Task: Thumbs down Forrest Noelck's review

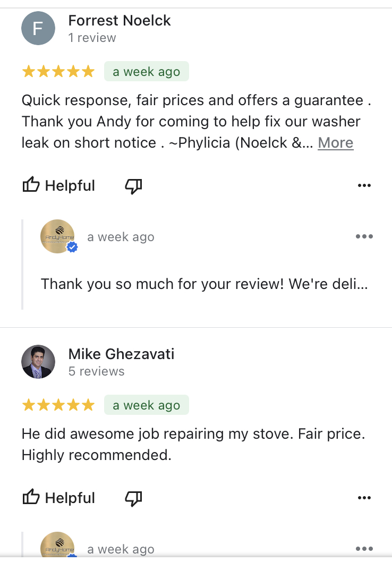Action: [133, 185]
